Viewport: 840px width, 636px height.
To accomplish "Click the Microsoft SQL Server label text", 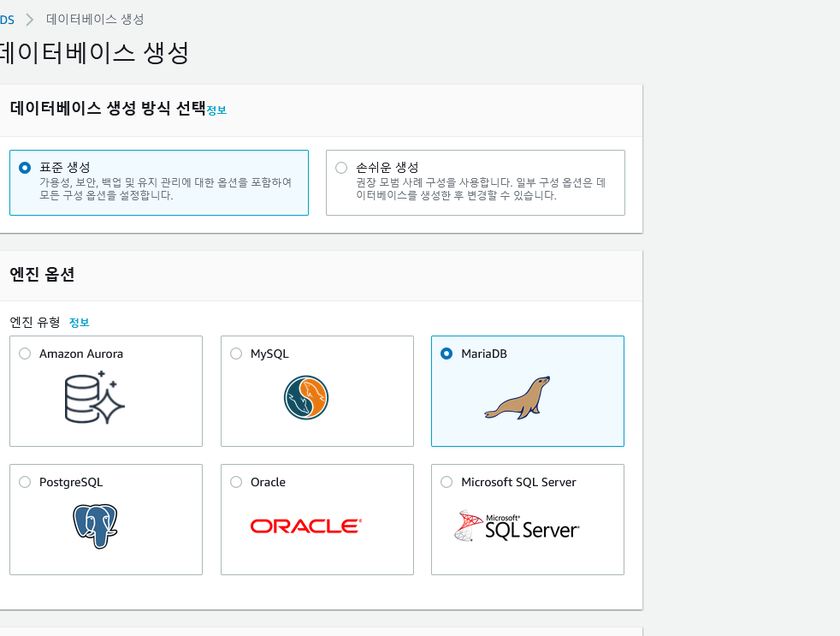I will pos(518,482).
